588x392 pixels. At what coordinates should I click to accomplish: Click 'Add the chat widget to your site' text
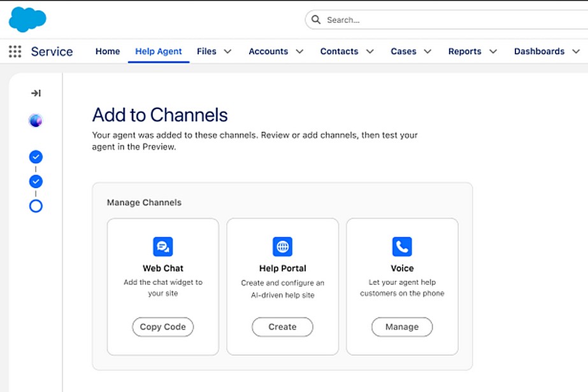pos(162,287)
